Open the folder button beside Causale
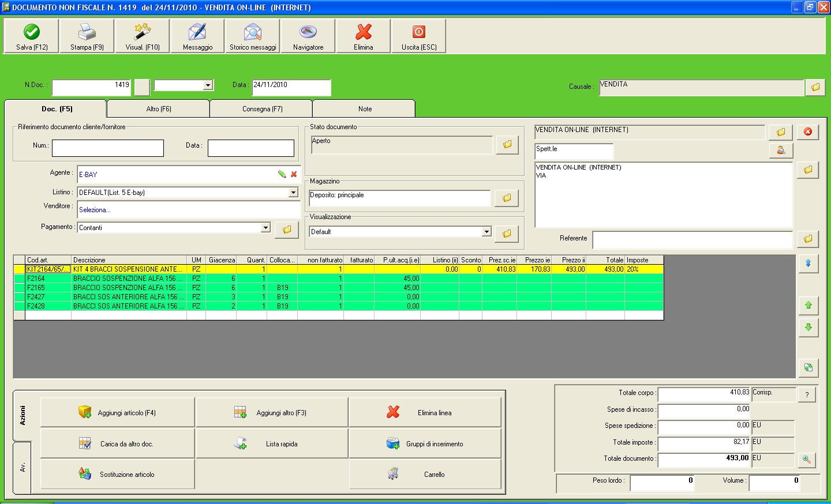 point(815,87)
